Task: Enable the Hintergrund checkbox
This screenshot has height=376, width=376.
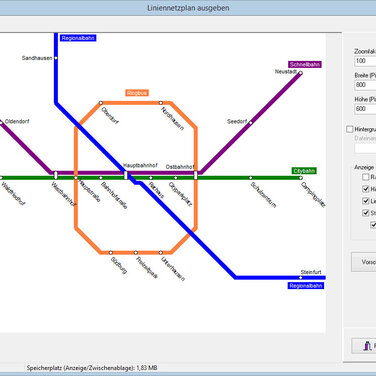Action: (350, 129)
